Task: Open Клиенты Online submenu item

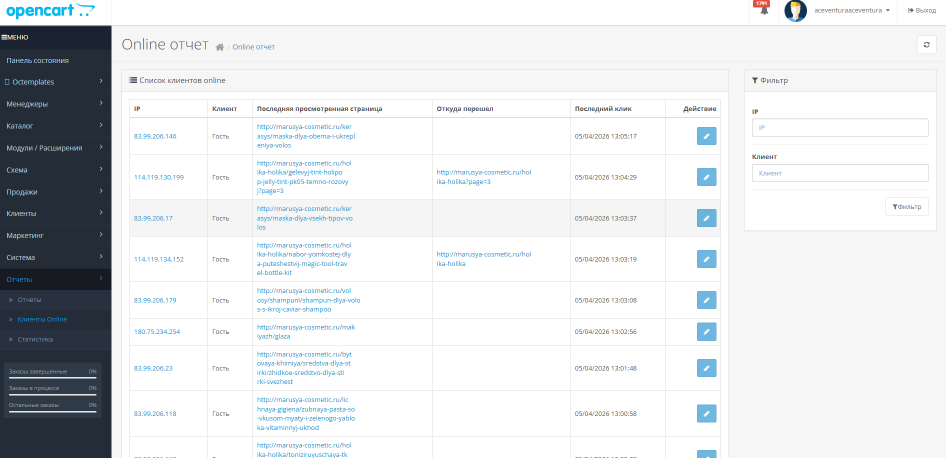Action: point(42,319)
